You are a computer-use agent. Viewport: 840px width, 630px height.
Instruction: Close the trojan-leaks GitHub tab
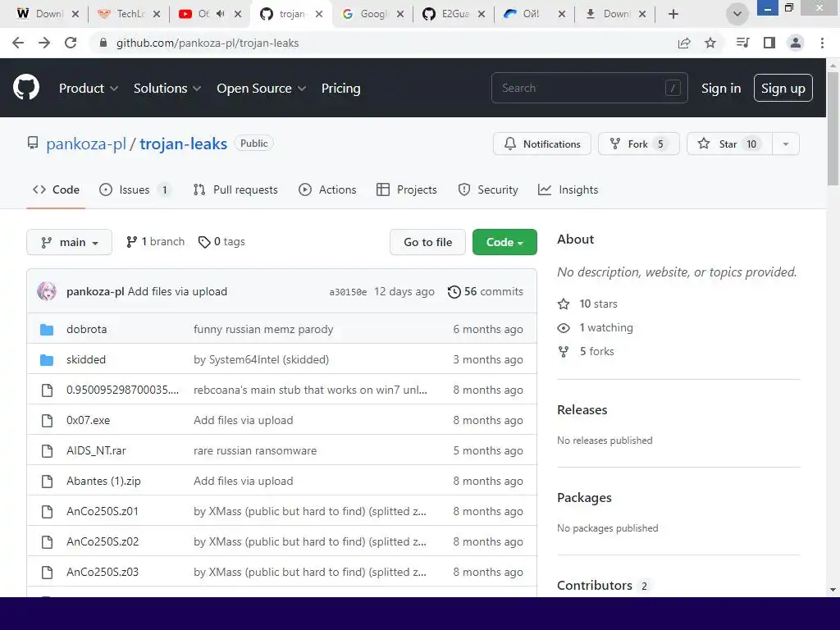pos(319,14)
